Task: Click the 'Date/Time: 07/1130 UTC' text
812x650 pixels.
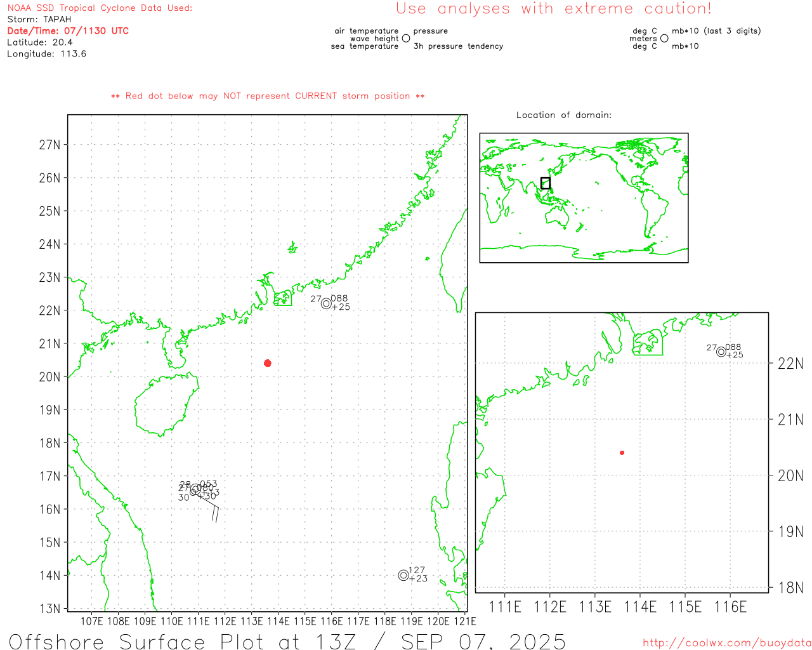Action: coord(68,30)
